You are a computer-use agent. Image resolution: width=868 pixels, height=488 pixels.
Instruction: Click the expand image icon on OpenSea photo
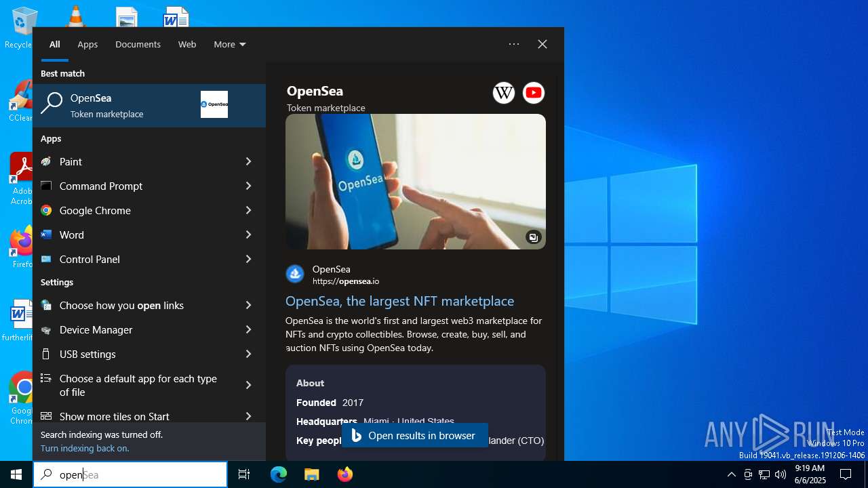pyautogui.click(x=533, y=237)
